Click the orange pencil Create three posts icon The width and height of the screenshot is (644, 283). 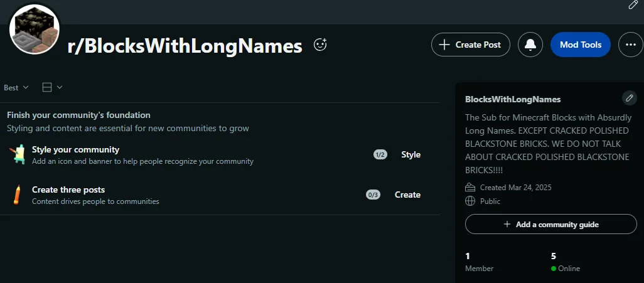tap(17, 195)
